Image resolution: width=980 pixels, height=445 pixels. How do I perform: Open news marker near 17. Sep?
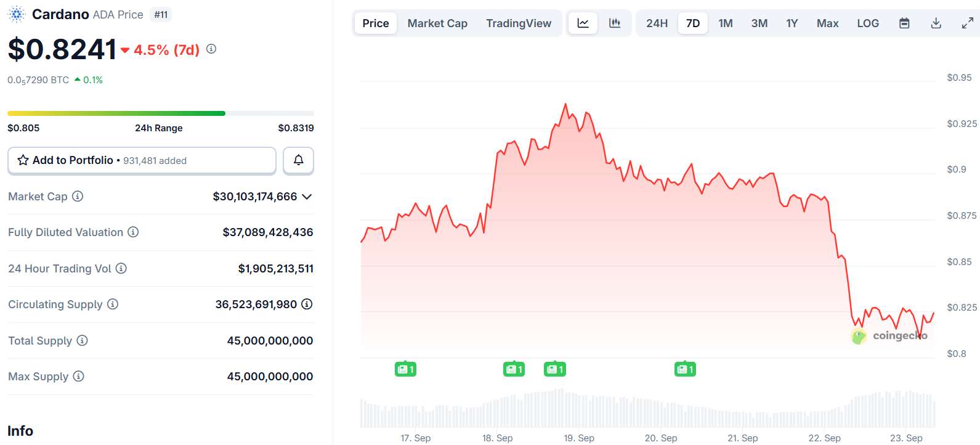(x=405, y=369)
